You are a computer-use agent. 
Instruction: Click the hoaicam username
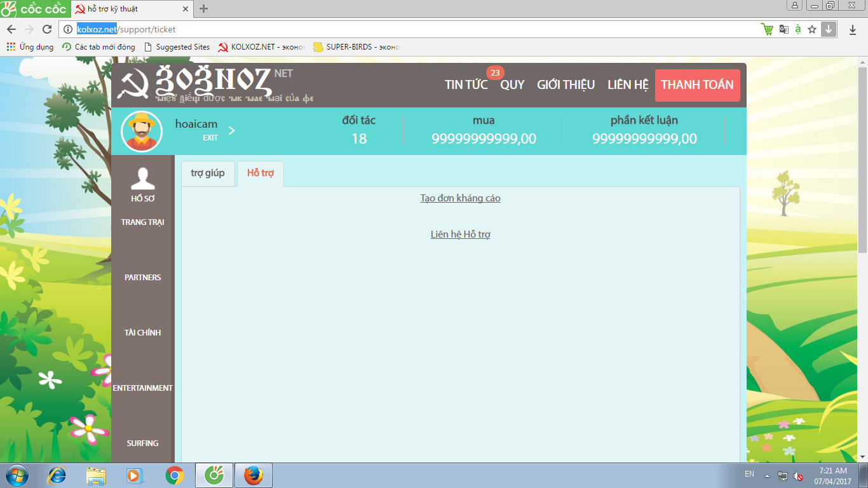[196, 125]
